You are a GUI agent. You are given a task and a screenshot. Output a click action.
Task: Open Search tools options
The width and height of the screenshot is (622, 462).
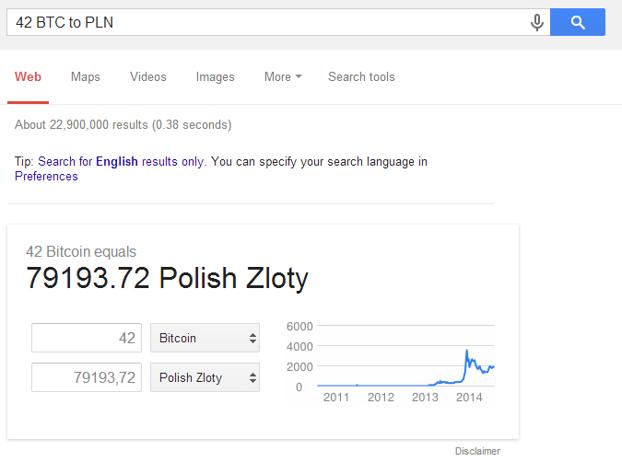coord(361,77)
